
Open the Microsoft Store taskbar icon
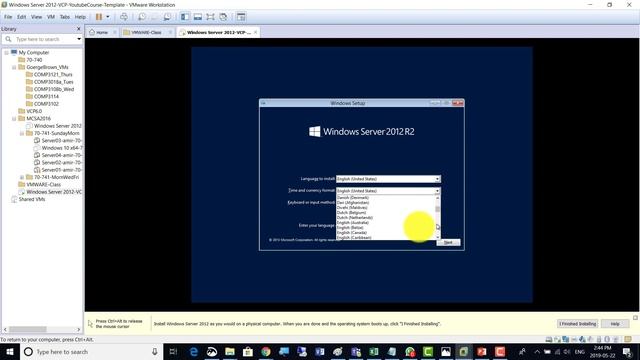click(x=248, y=351)
